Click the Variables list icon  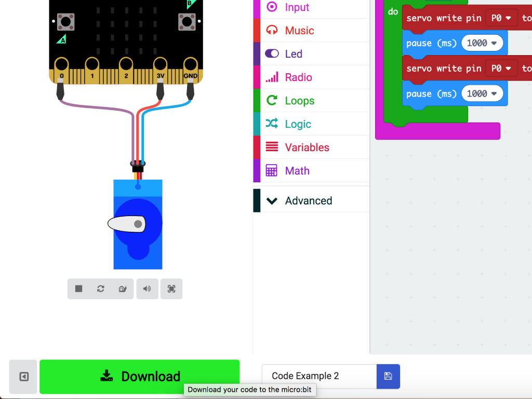[x=272, y=147]
